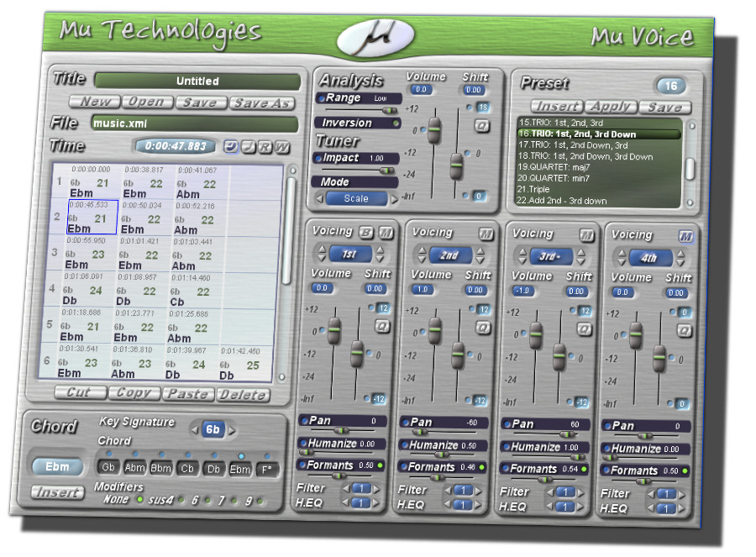The image size is (756, 557).
Task: Toggle the Formants light on the 3rd- voicing
Action: pos(584,470)
